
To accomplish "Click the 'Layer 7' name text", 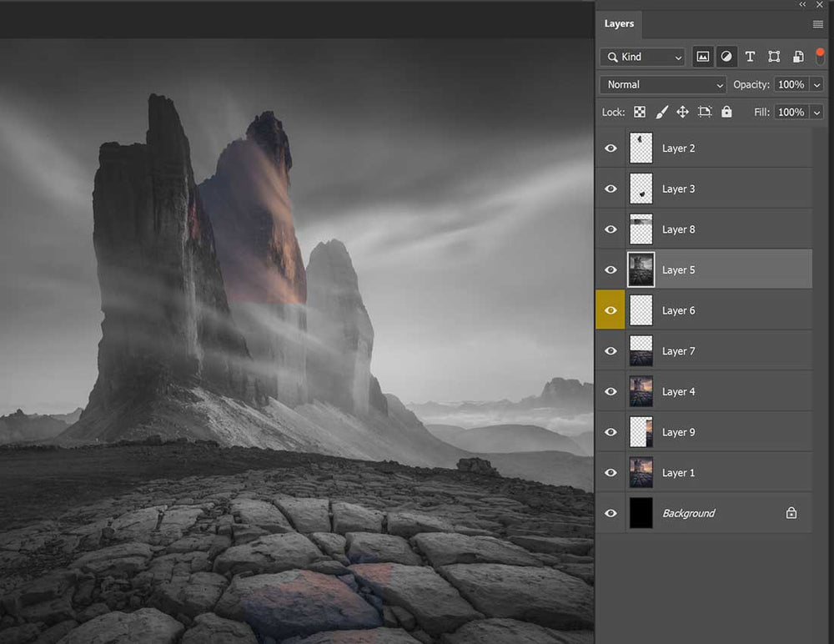I will pyautogui.click(x=678, y=351).
